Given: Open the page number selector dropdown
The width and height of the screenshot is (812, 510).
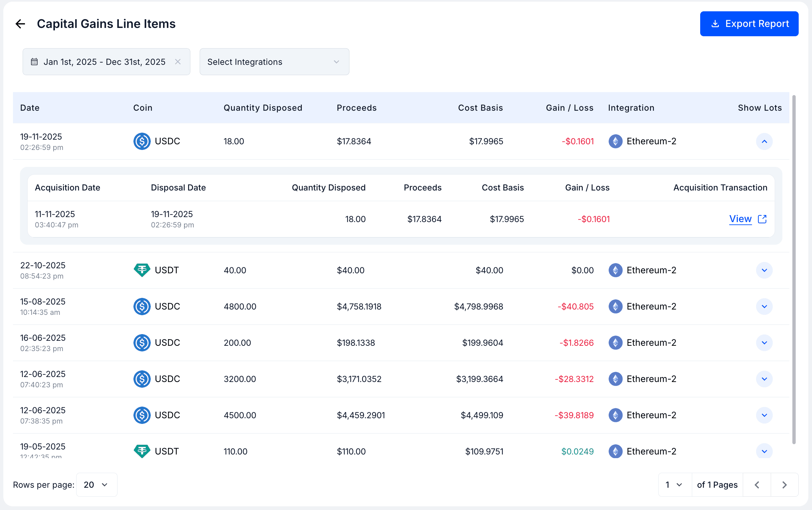Looking at the screenshot, I should [x=675, y=485].
